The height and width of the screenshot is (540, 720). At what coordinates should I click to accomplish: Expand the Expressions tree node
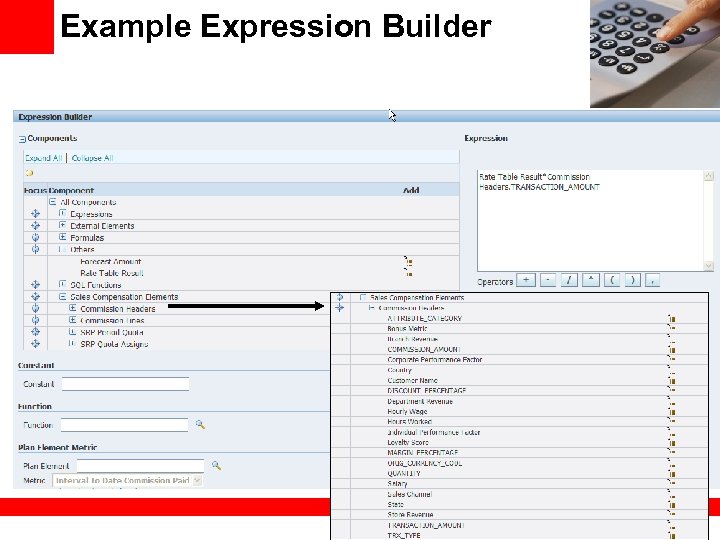[x=62, y=214]
